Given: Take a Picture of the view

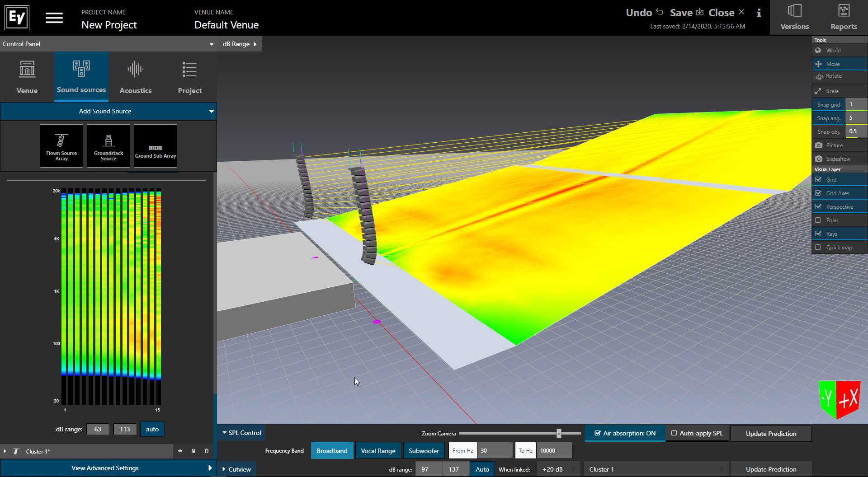Looking at the screenshot, I should [x=834, y=145].
